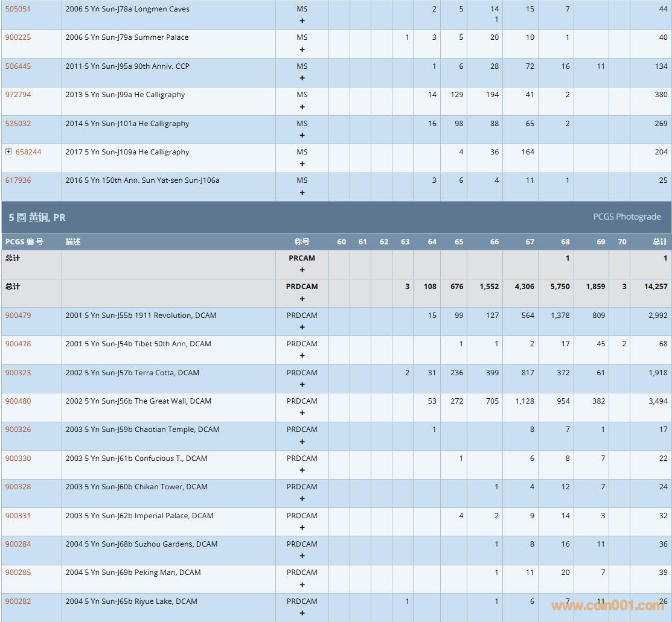
Task: Open PCGS number 617936 Sun Yat-sen
Action: 18,180
